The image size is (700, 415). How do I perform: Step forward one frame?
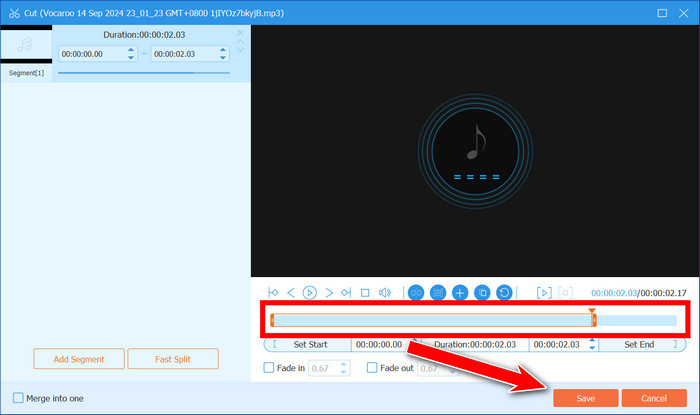click(x=329, y=293)
